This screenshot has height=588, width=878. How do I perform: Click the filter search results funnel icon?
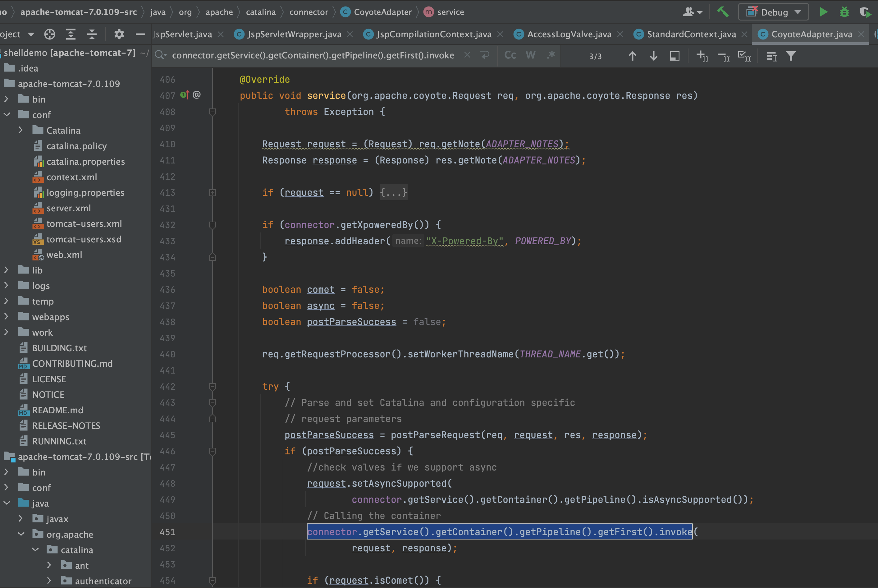tap(791, 56)
